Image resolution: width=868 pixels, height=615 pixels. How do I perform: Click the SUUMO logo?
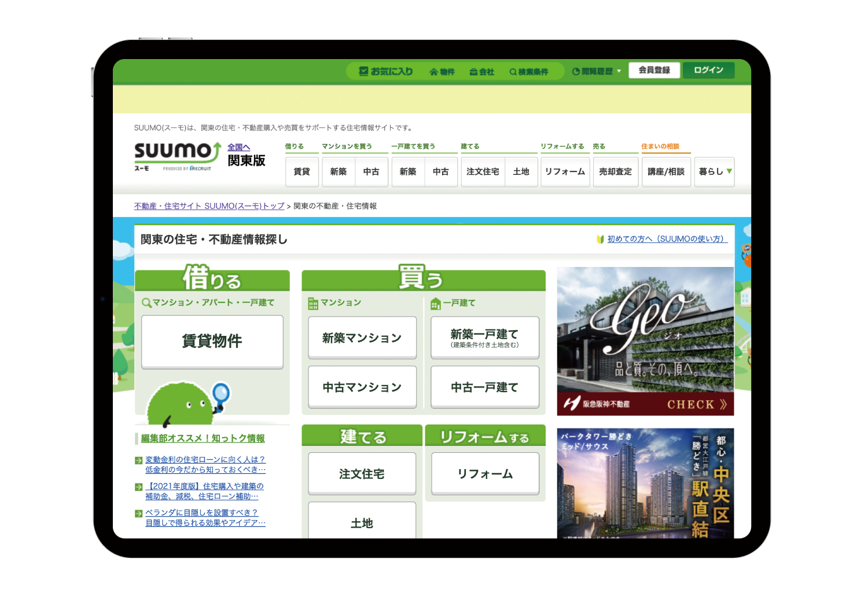[x=178, y=156]
